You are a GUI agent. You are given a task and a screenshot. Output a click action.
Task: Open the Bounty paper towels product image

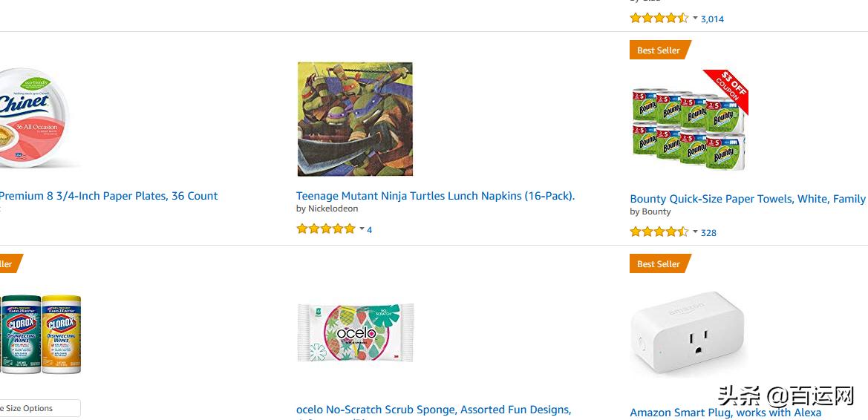click(688, 122)
